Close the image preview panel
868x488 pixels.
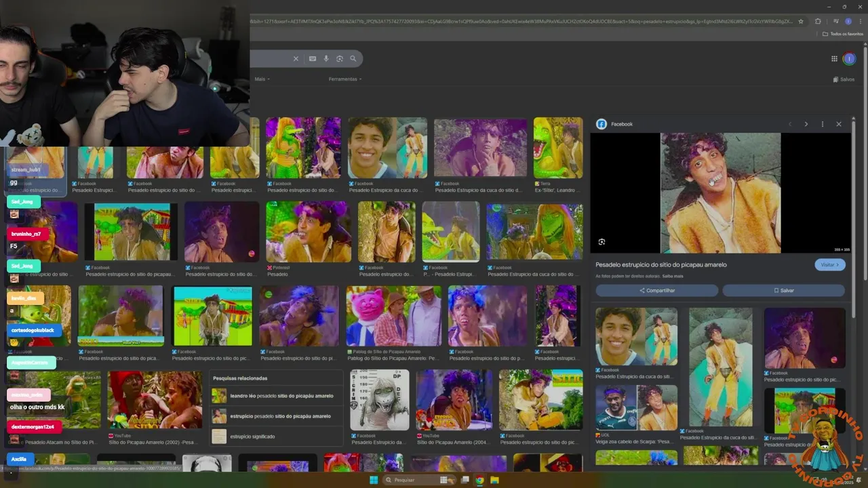[839, 124]
